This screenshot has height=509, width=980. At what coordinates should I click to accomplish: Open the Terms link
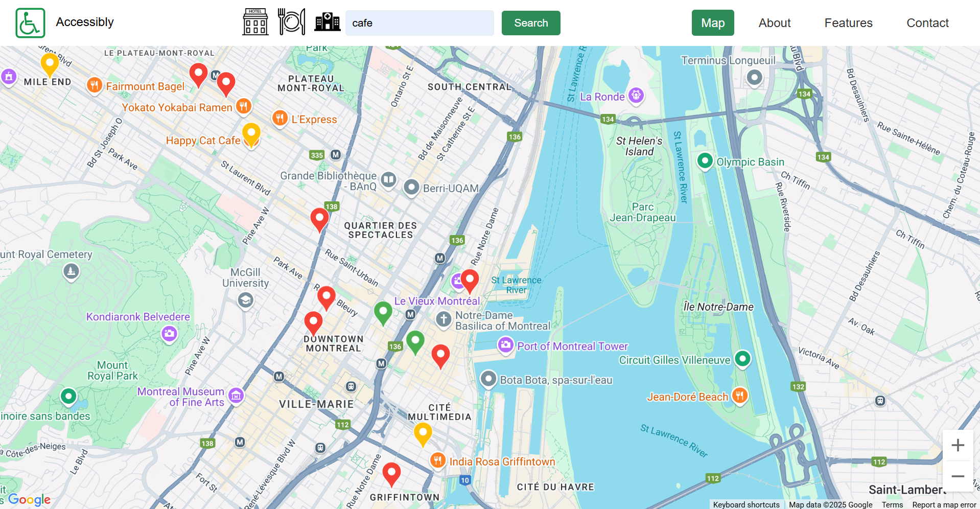pyautogui.click(x=892, y=504)
